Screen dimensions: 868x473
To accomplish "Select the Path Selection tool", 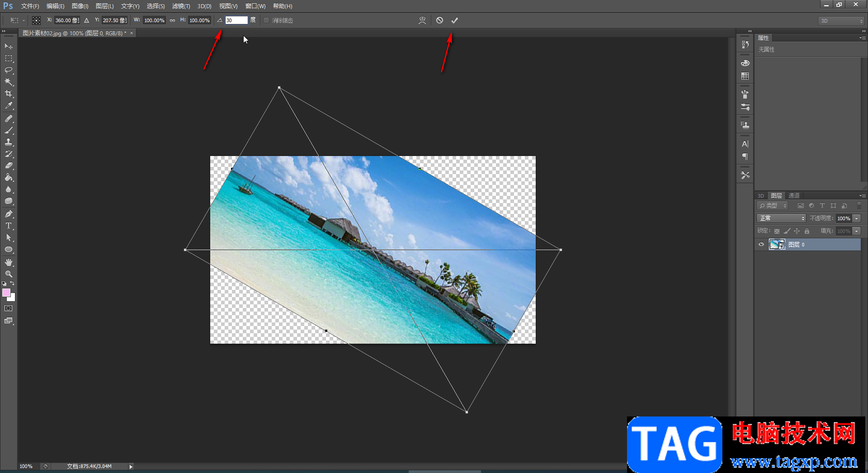I will tap(9, 237).
